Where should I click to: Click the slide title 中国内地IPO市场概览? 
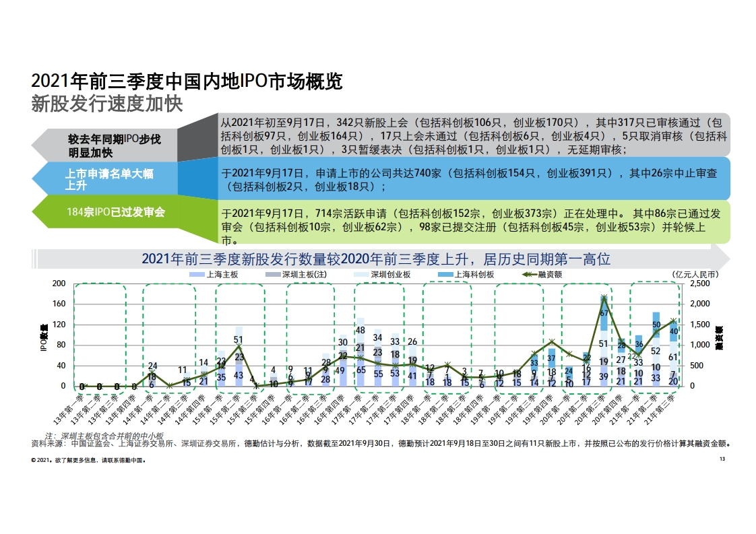187,82
